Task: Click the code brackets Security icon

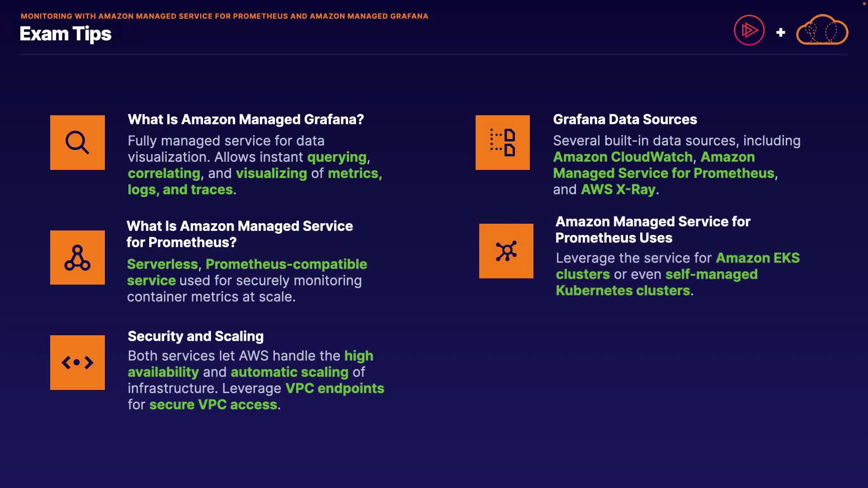Action: click(77, 362)
